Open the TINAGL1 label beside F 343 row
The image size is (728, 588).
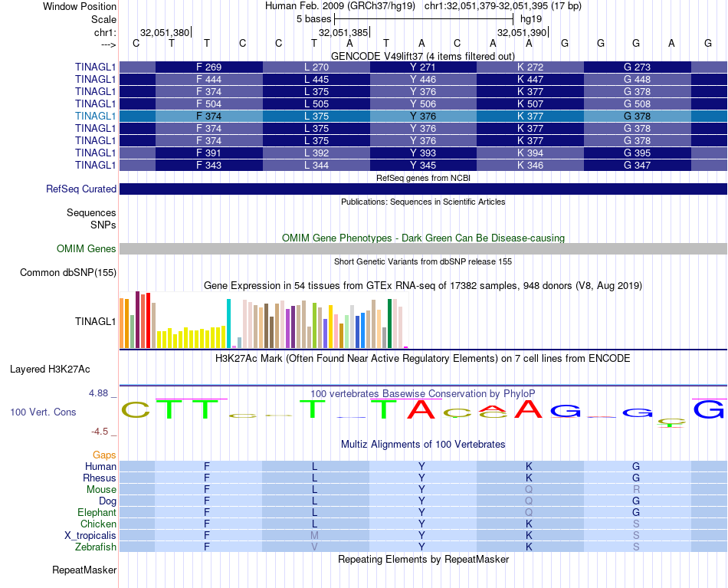point(95,165)
